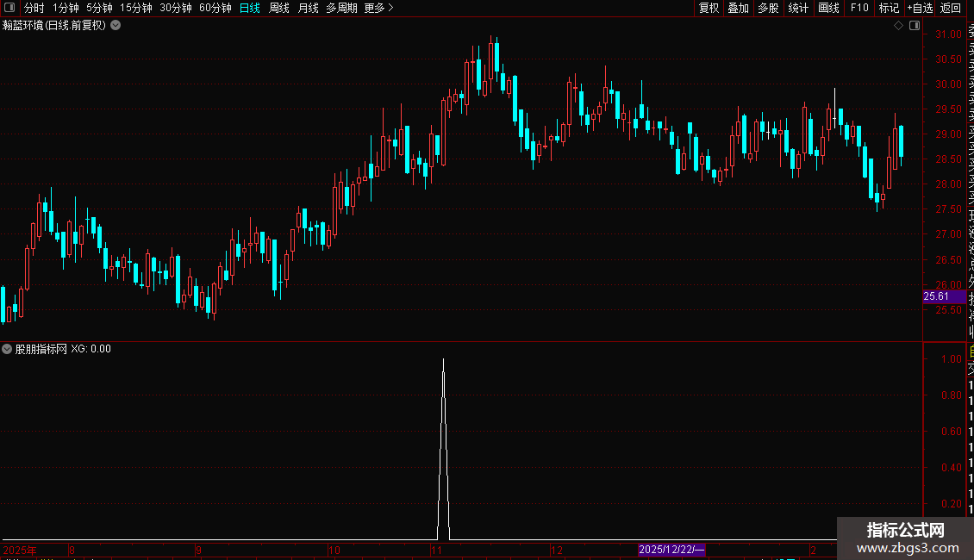This screenshot has width=974, height=560.
Task: Click month 12 on the time axis
Action: [557, 550]
